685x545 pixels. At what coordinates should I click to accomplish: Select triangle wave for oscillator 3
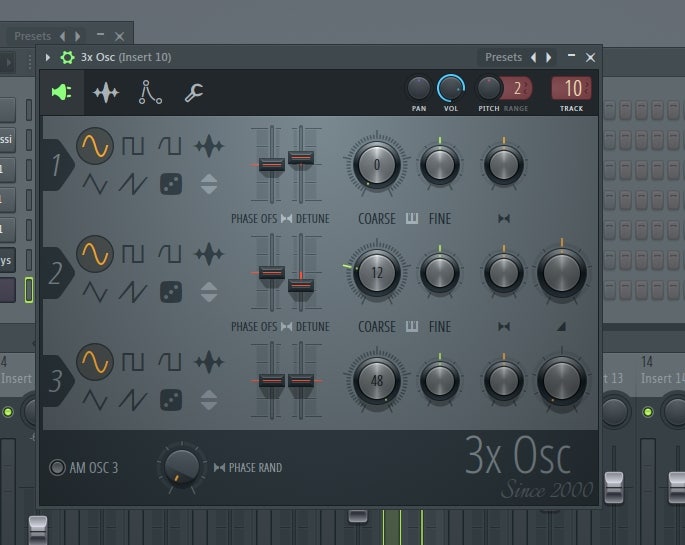[x=95, y=400]
